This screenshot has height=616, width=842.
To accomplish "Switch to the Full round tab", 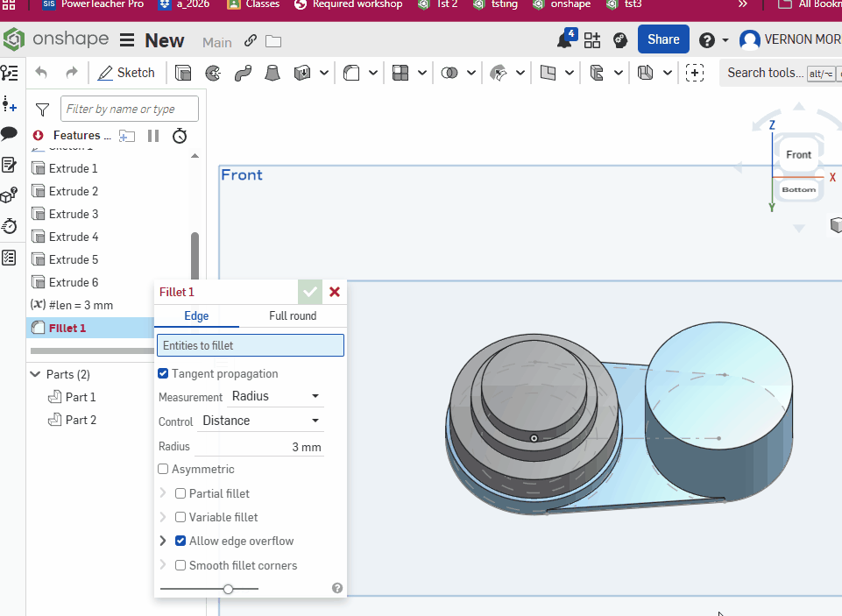I will pos(293,316).
